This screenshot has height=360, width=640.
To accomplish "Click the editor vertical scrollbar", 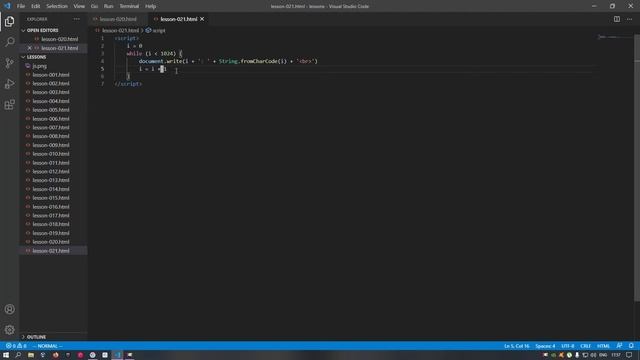I will (637, 167).
